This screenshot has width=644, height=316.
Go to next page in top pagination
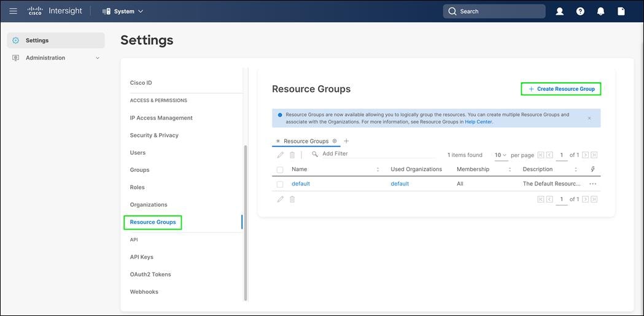pos(585,155)
